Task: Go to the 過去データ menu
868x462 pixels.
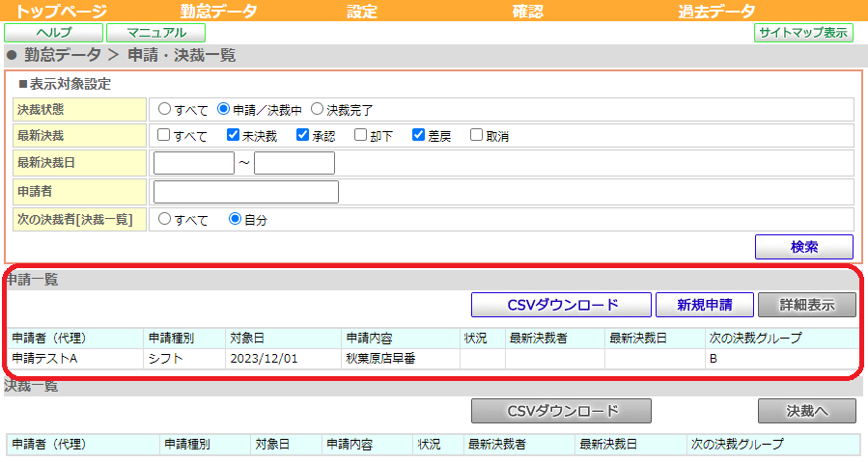Action: 716,11
